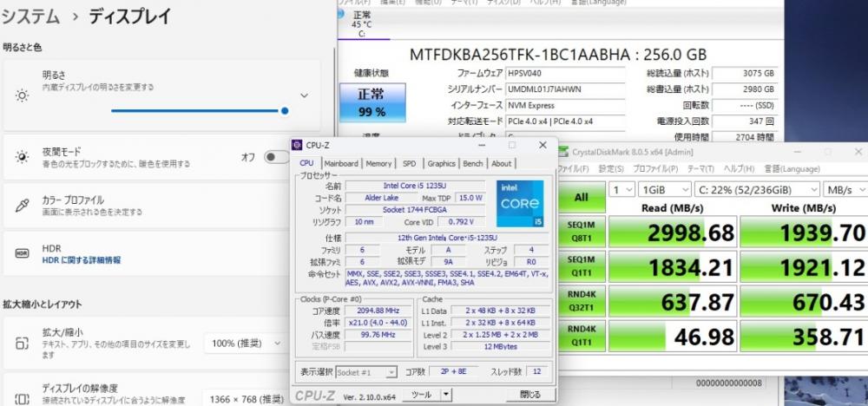
Task: Open the HDR に関する詳細情報 link
Action: (x=82, y=259)
